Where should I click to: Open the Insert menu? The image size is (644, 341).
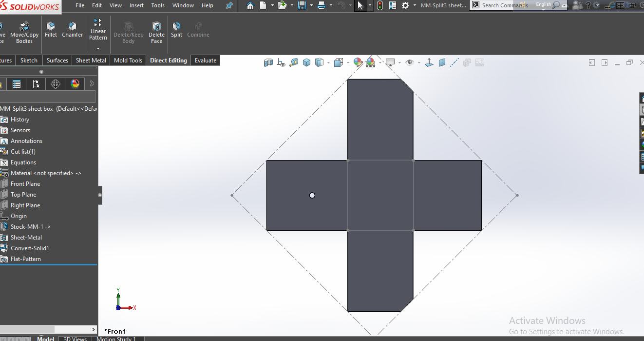(x=136, y=5)
